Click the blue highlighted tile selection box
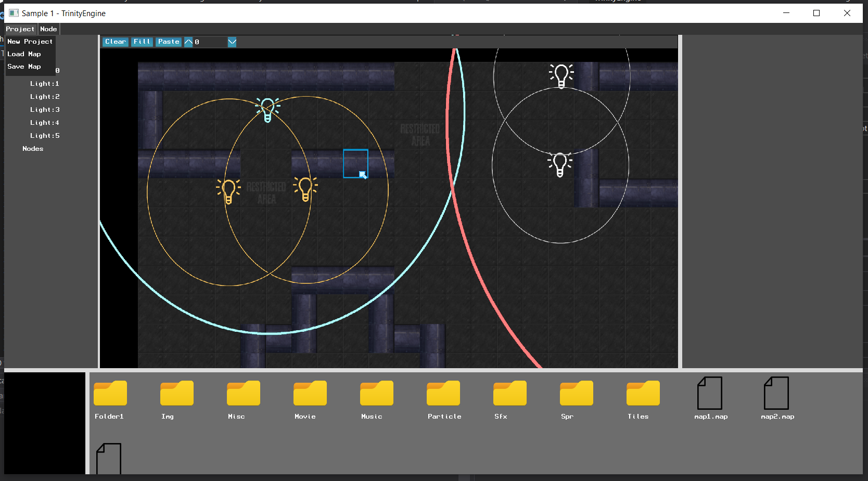Image resolution: width=868 pixels, height=481 pixels. (355, 163)
